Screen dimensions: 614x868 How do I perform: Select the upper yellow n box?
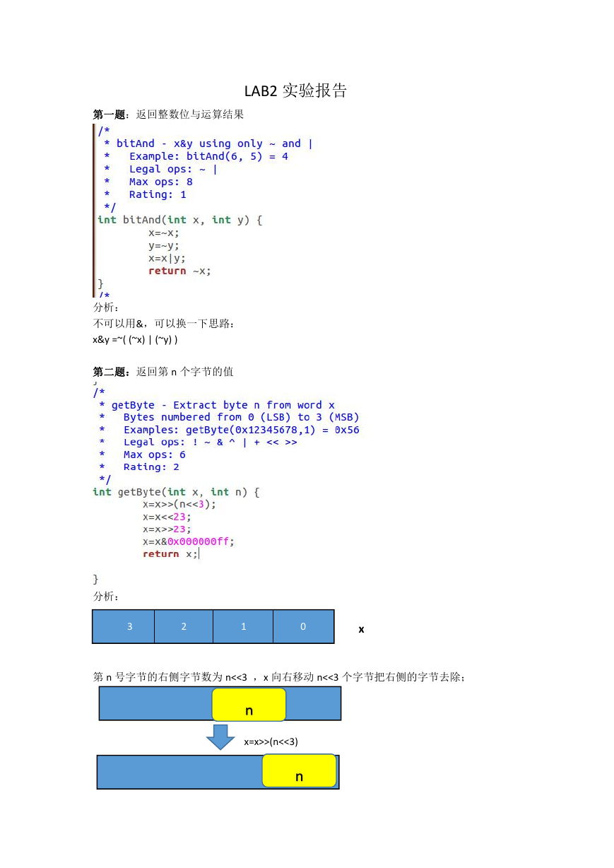249,705
